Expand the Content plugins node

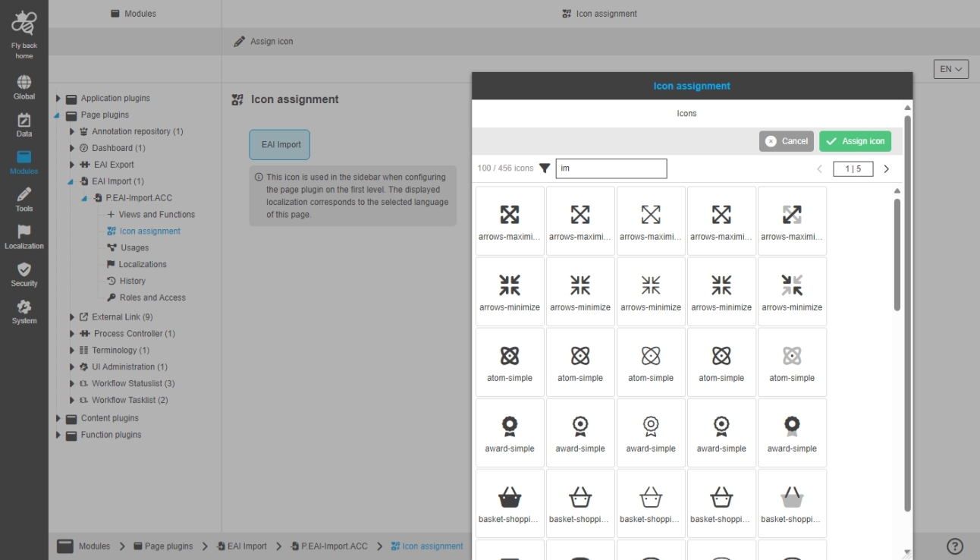58,419
